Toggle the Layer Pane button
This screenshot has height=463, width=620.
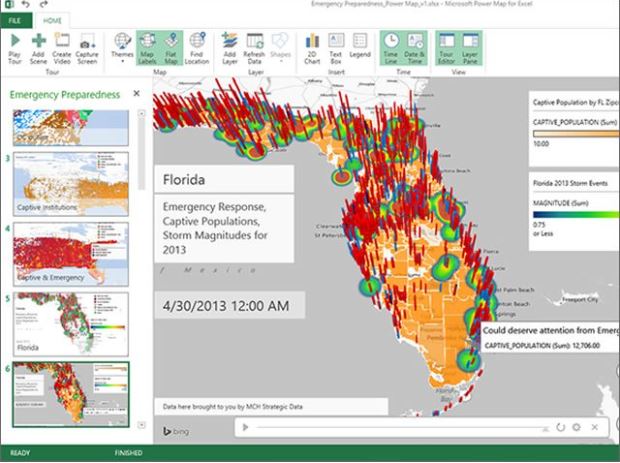471,48
